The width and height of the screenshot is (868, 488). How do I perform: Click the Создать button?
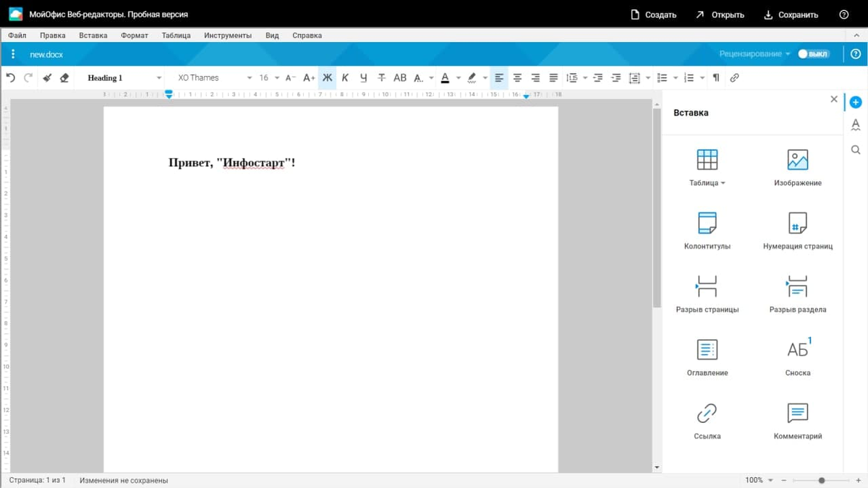(653, 14)
